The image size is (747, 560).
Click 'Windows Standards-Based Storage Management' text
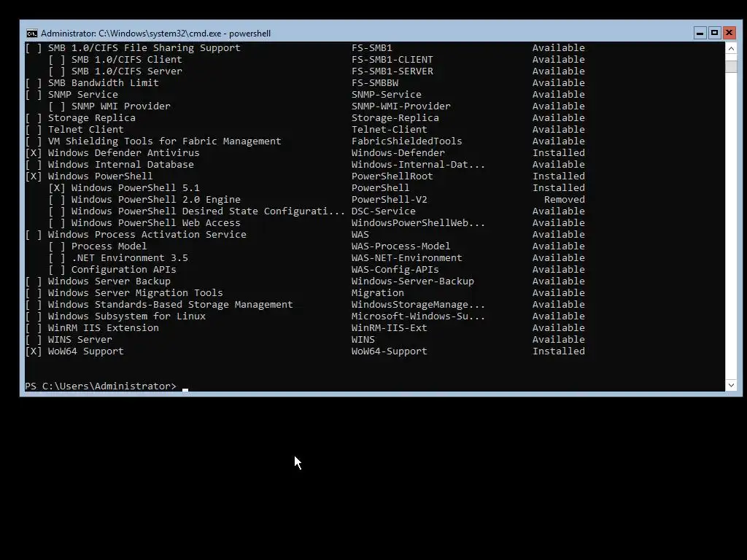171,304
